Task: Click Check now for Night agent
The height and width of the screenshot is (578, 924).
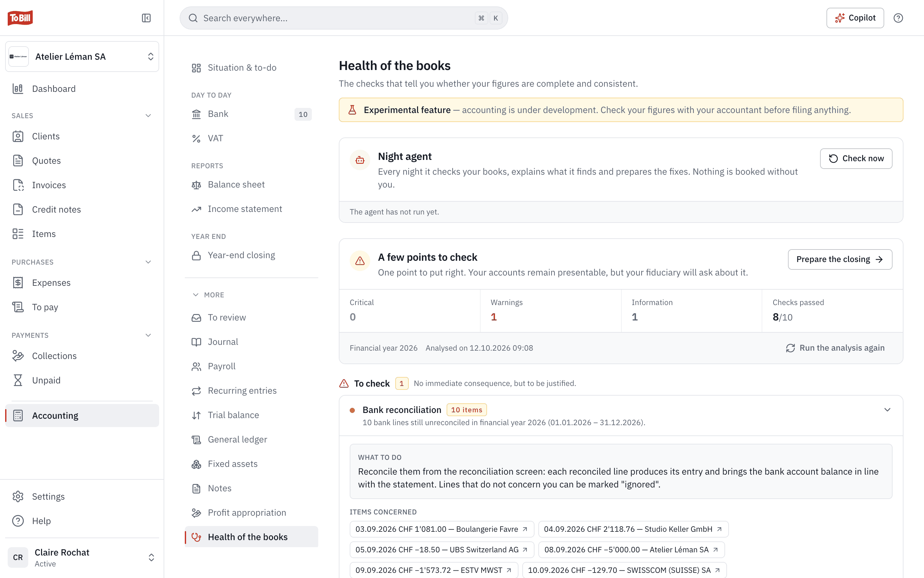Action: [856, 158]
